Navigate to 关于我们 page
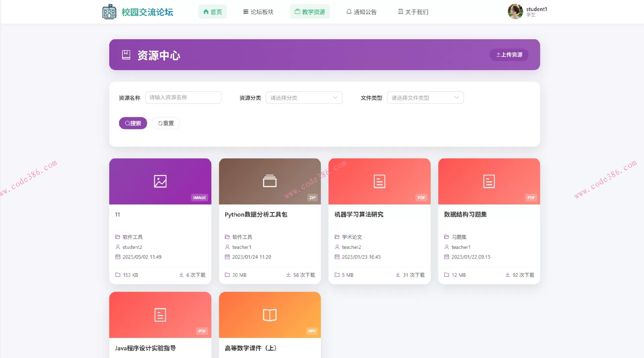 pos(413,12)
